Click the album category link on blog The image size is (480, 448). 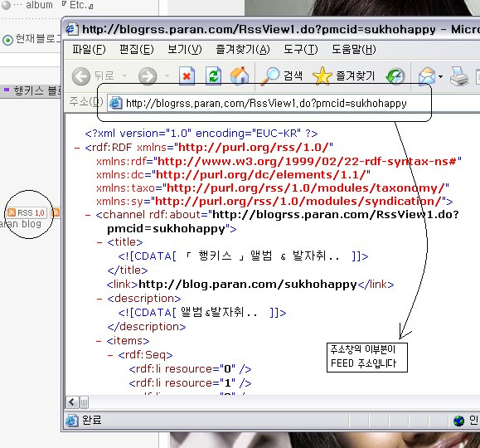(x=39, y=5)
